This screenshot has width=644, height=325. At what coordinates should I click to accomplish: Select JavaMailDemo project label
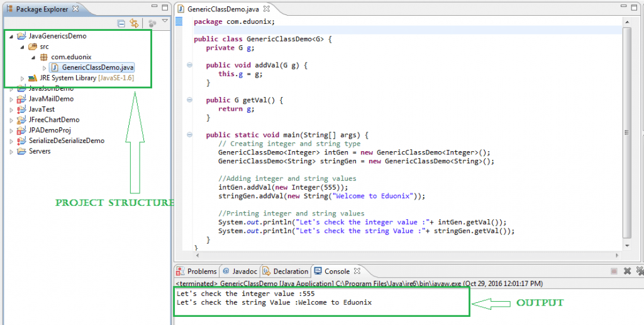pyautogui.click(x=52, y=99)
